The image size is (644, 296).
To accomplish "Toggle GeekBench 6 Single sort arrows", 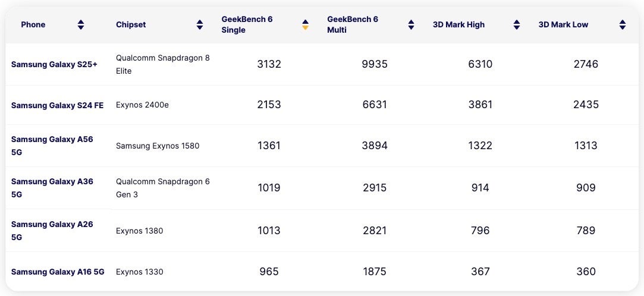I will click(305, 25).
